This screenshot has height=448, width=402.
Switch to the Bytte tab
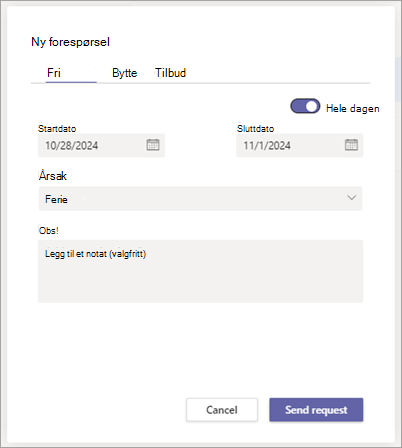(124, 73)
